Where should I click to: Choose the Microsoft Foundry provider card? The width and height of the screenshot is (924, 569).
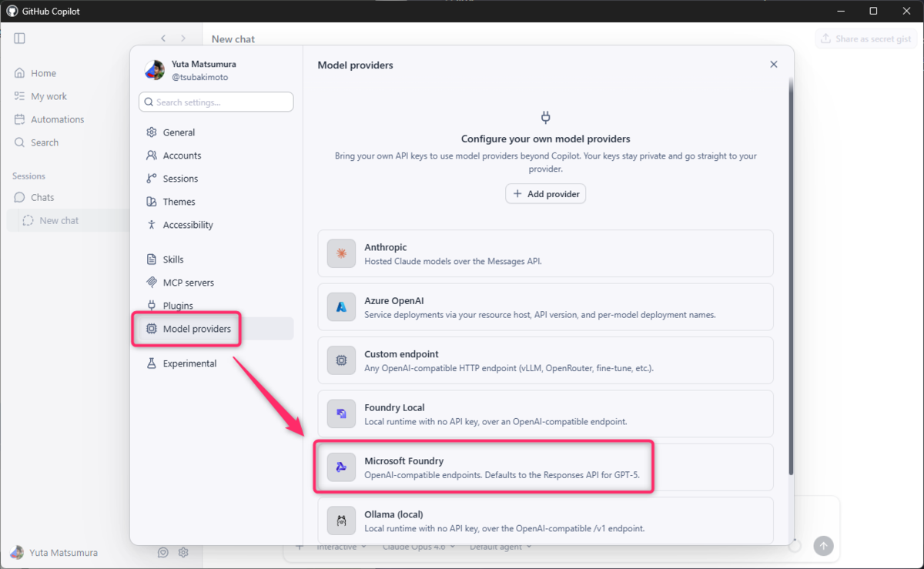(x=545, y=467)
